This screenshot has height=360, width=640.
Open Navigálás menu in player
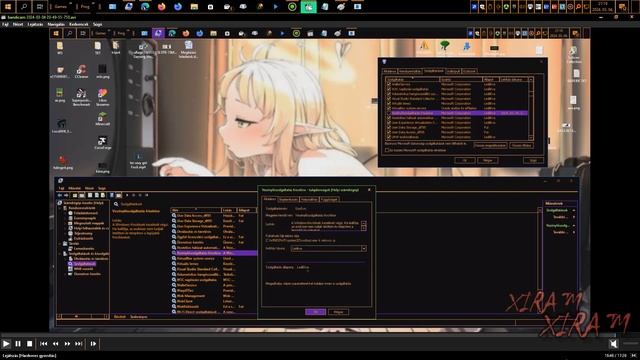pyautogui.click(x=56, y=24)
